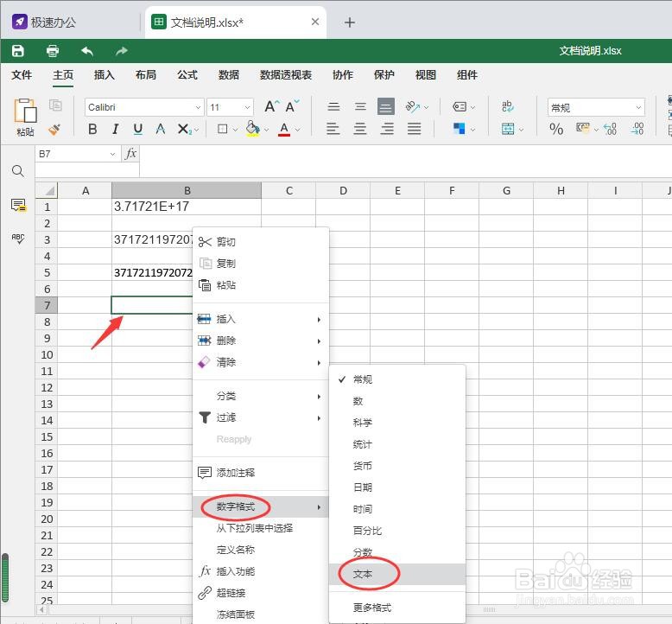Switch to the 视图 ribbon tab
Viewport: 672px width, 624px height.
(426, 75)
